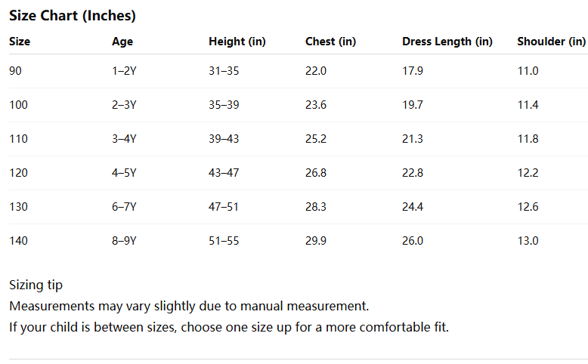Click the Shoulder (in) column header
Image resolution: width=588 pixels, height=364 pixels.
[x=551, y=42]
